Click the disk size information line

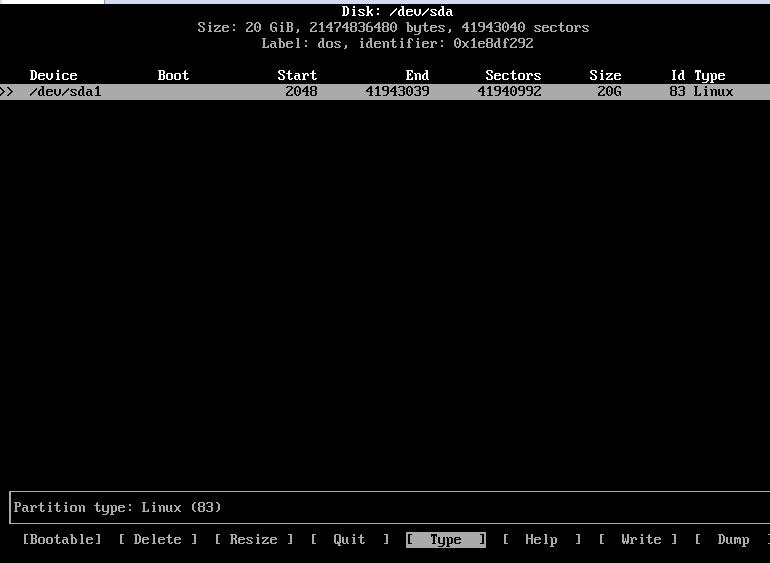pyautogui.click(x=393, y=28)
